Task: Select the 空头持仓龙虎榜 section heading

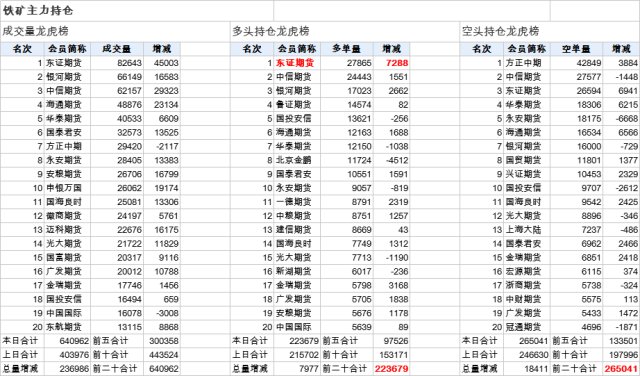Action: pyautogui.click(x=501, y=31)
